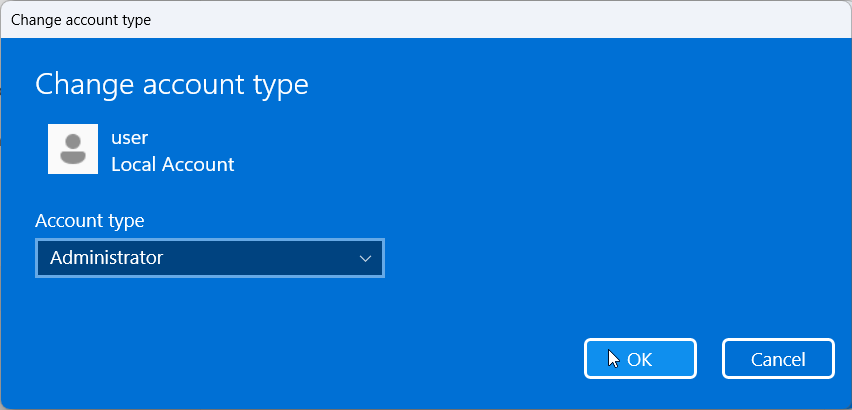
Task: Click the grey person silhouette in the avatar
Action: click(x=73, y=150)
